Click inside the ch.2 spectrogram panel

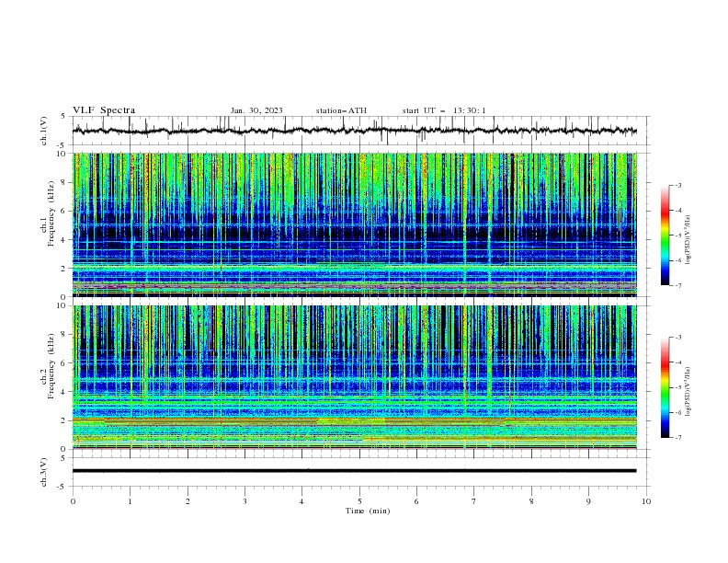pyautogui.click(x=355, y=377)
